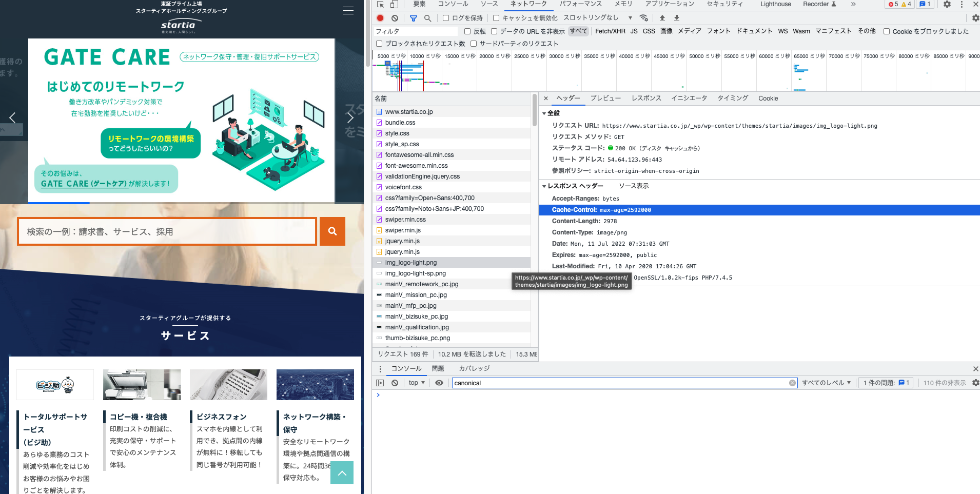The width and height of the screenshot is (980, 494).
Task: Switch to the 要素 tab
Action: click(x=419, y=4)
